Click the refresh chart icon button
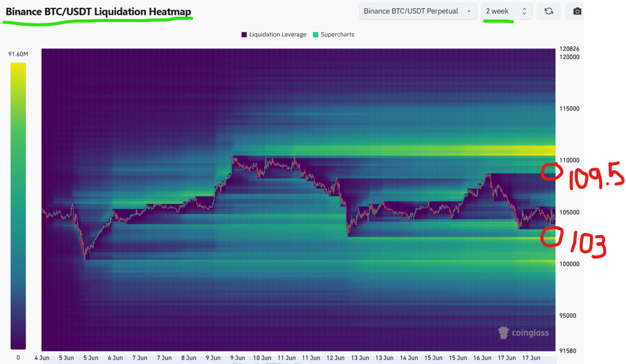This screenshot has height=364, width=626. tap(548, 11)
